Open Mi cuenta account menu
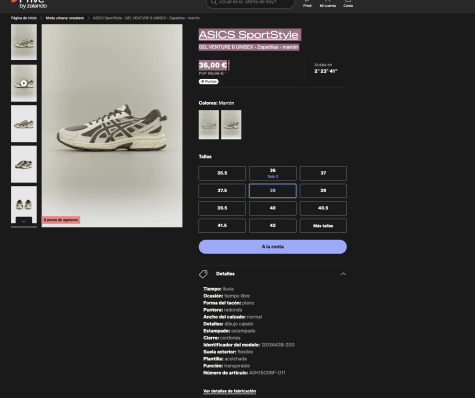 click(328, 4)
